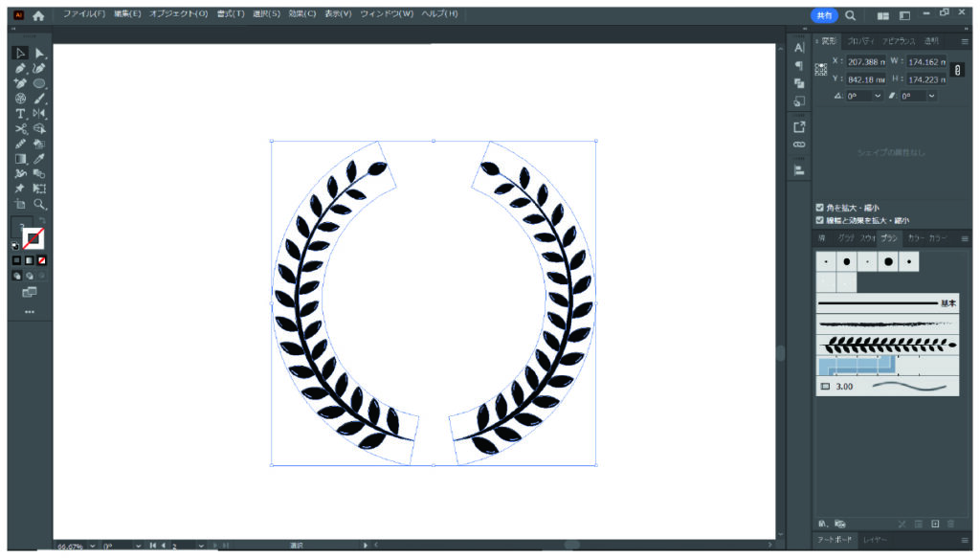Select the Selection tool arrow
This screenshot has height=558, width=980.
pyautogui.click(x=20, y=53)
